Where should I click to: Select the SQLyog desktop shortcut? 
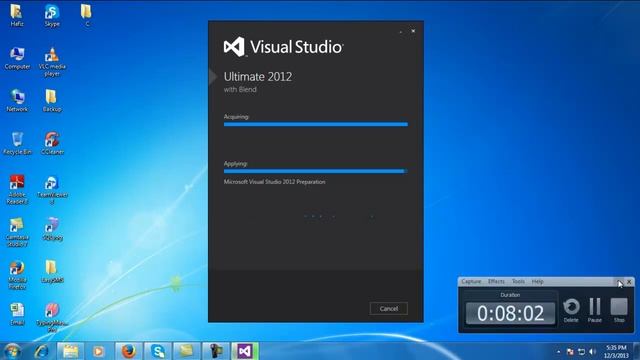52,229
